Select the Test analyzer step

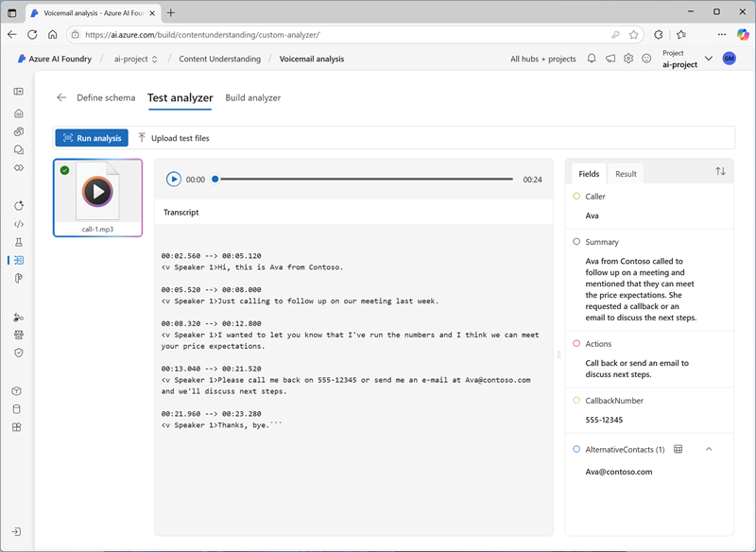pyautogui.click(x=180, y=97)
